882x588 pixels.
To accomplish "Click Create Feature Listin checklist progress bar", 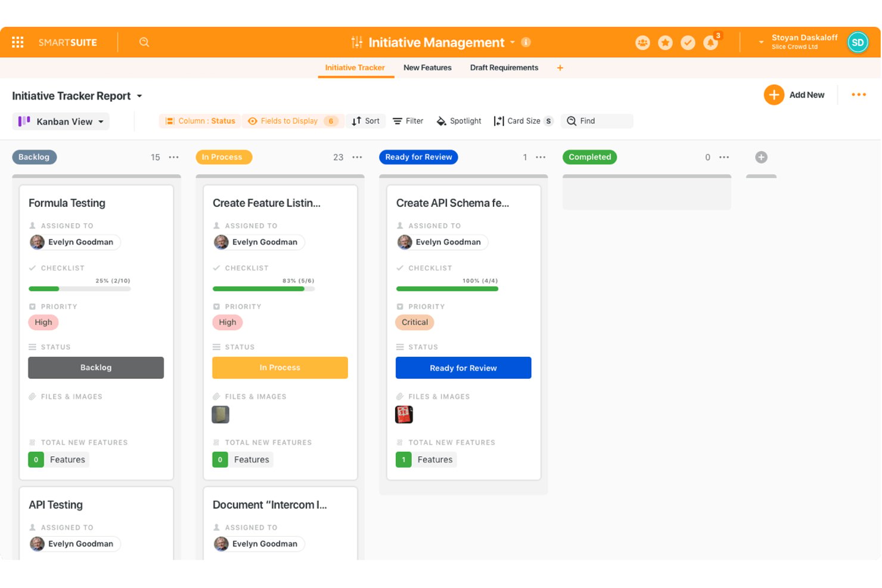I will (263, 289).
